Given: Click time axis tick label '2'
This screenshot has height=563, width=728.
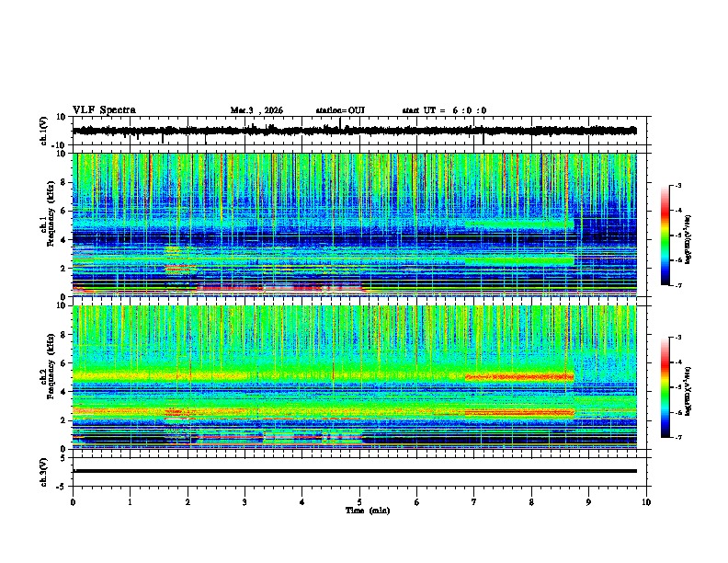Looking at the screenshot, I should tap(188, 502).
